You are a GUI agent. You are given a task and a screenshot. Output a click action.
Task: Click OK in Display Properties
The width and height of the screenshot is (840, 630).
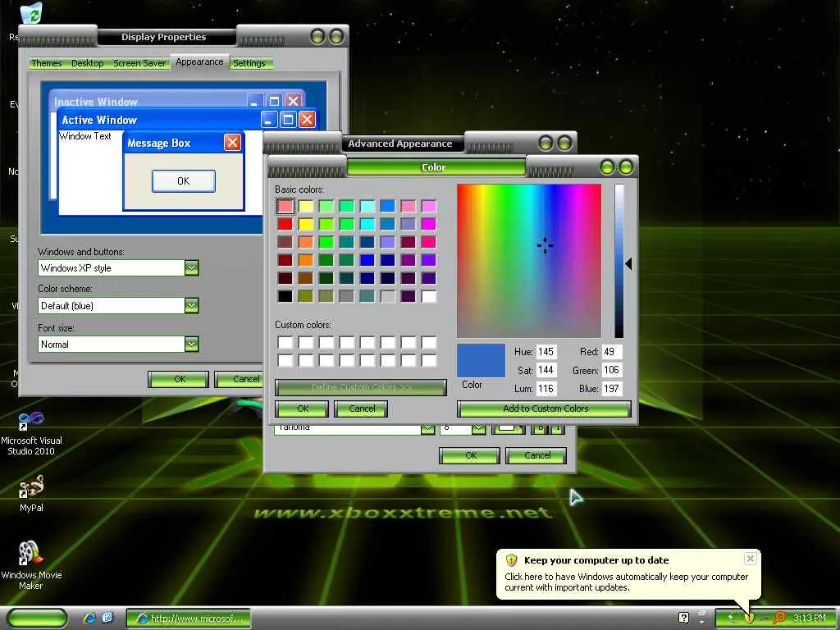click(179, 379)
